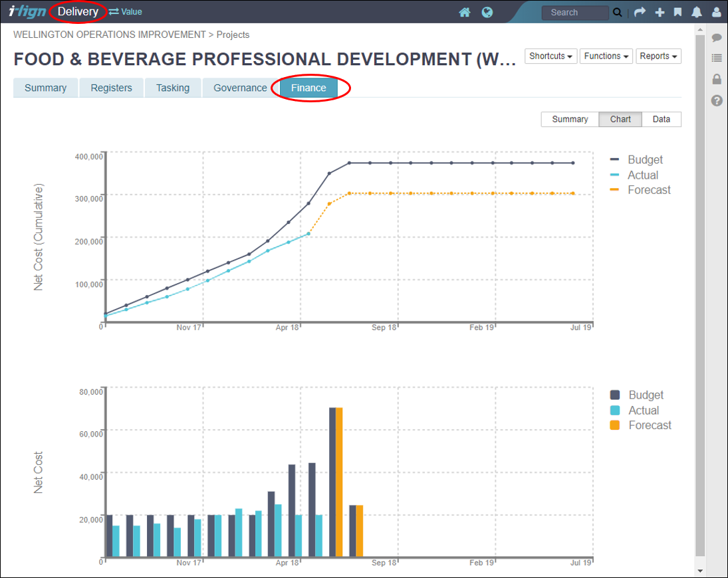Click Actual square in bar chart legend

point(615,410)
